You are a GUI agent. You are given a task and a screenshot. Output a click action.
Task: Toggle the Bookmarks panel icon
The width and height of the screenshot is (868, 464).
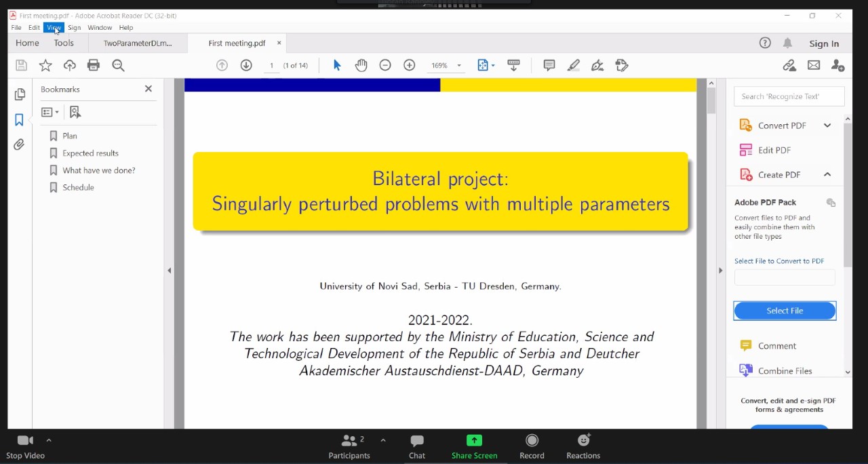click(x=19, y=120)
